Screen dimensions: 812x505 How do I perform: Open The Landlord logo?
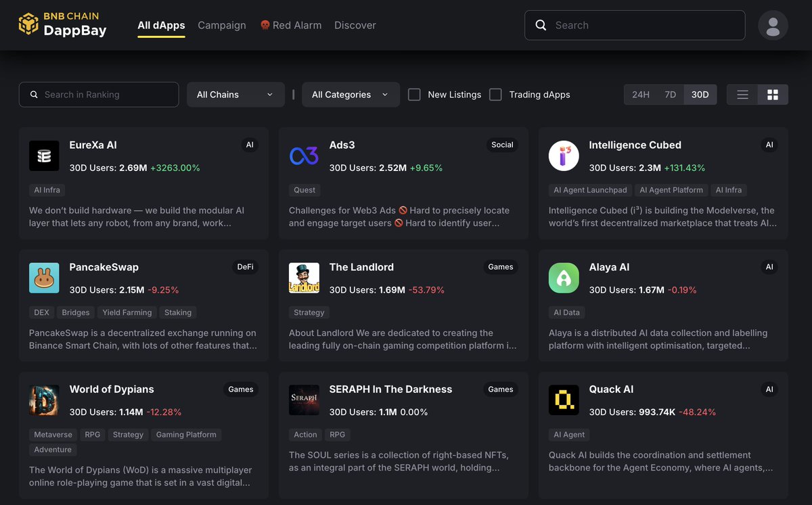tap(304, 278)
